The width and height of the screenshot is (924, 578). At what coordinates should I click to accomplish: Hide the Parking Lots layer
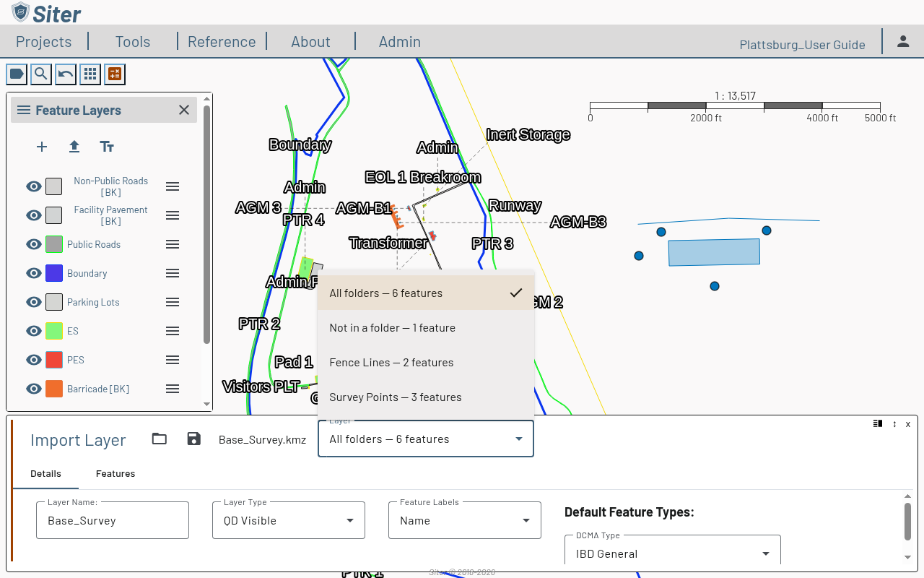coord(33,302)
